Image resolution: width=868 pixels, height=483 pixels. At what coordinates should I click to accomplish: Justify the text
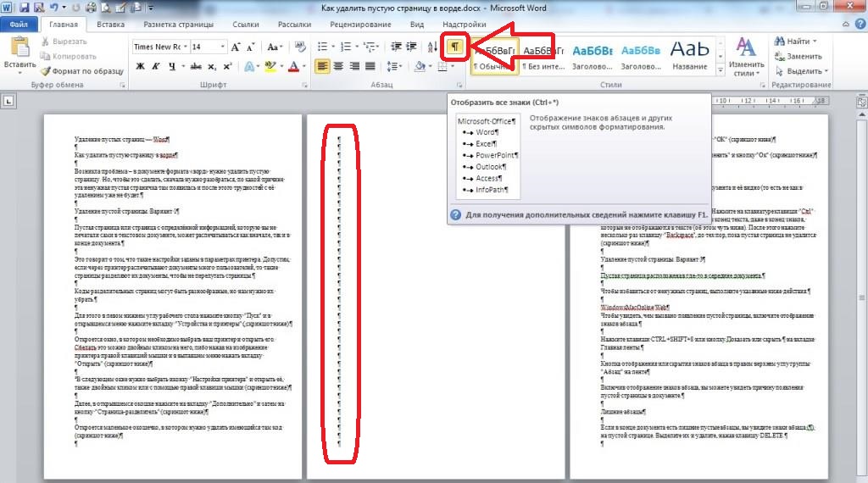[370, 66]
